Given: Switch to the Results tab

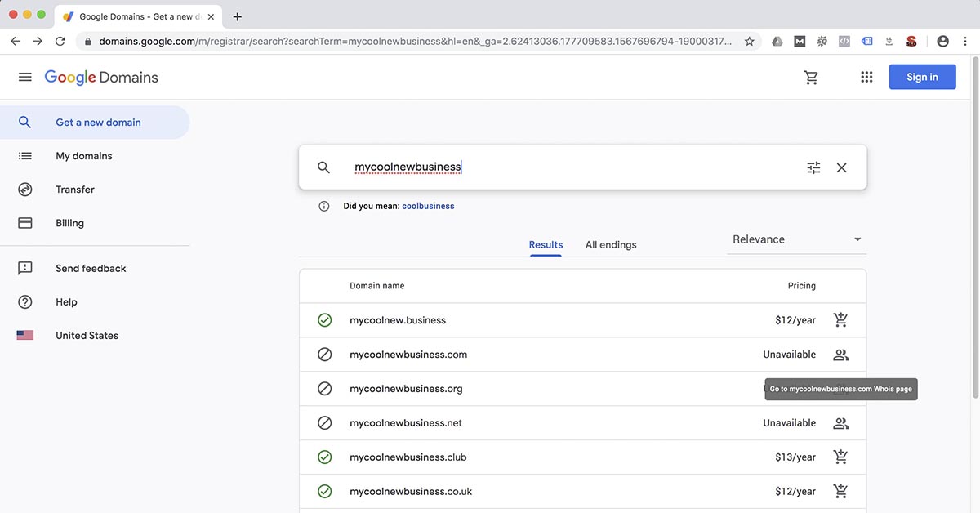Looking at the screenshot, I should pos(546,244).
